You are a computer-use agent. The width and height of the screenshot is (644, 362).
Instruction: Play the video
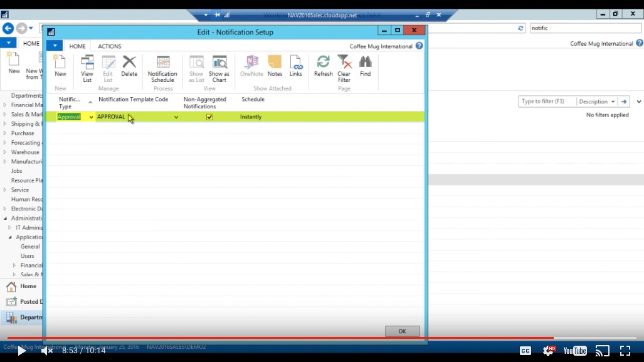tap(22, 351)
